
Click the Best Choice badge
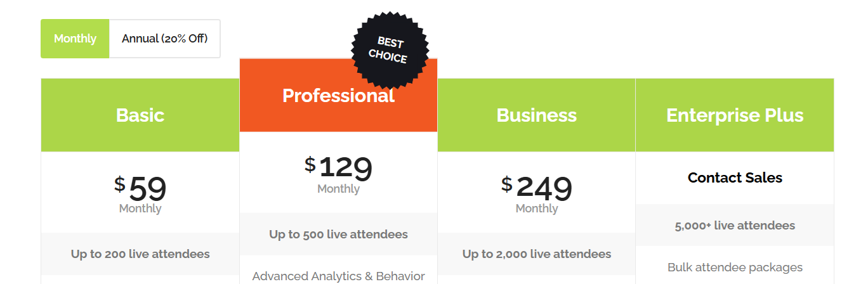tap(390, 50)
